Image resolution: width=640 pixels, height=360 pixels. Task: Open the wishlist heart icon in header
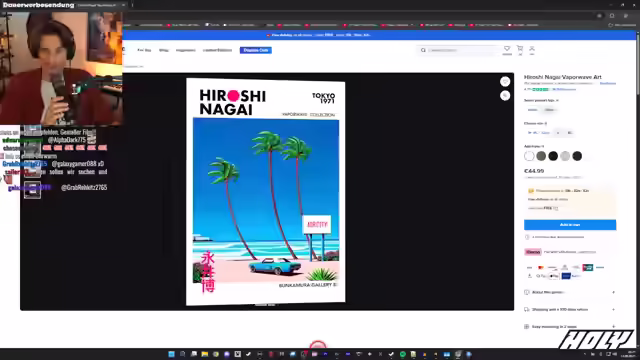pos(507,49)
